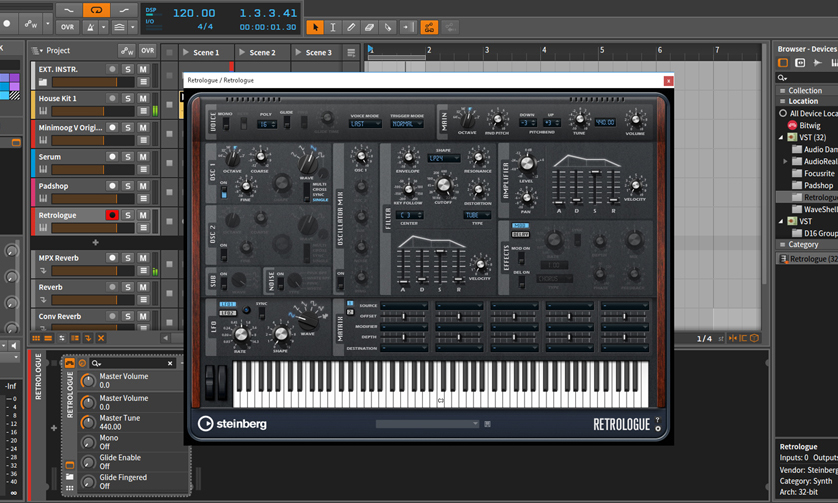Select the pointer arrow tool
838x503 pixels.
[x=315, y=27]
